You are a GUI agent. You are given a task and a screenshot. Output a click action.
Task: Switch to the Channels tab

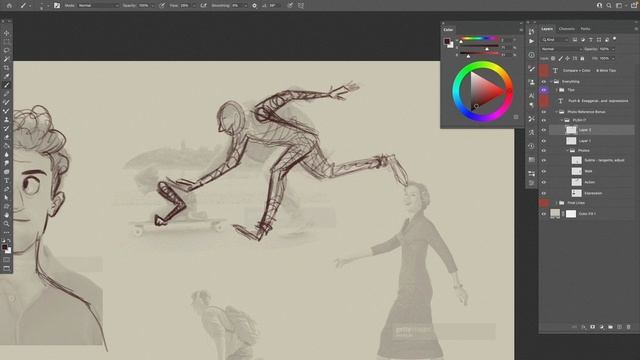pos(567,29)
